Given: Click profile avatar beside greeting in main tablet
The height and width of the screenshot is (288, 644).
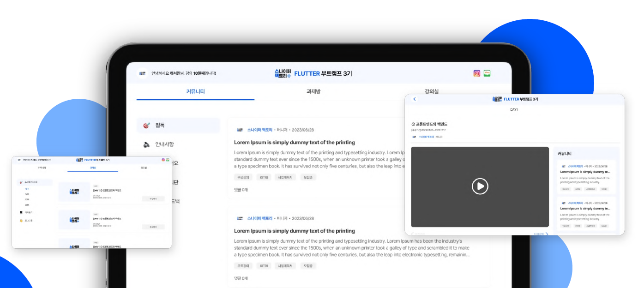Looking at the screenshot, I should (142, 73).
